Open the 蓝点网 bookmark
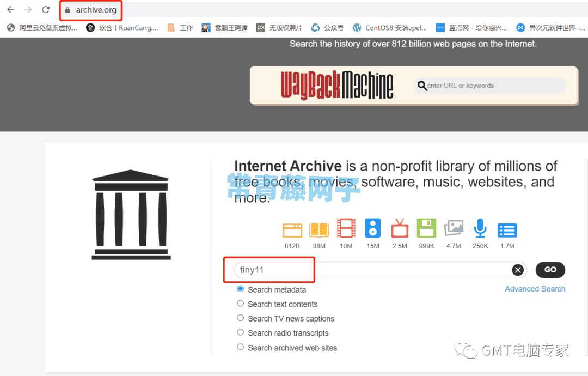The image size is (588, 376). point(471,28)
